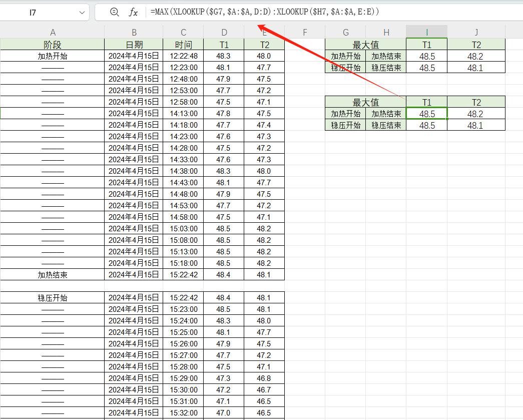Select column F header

tap(305, 33)
